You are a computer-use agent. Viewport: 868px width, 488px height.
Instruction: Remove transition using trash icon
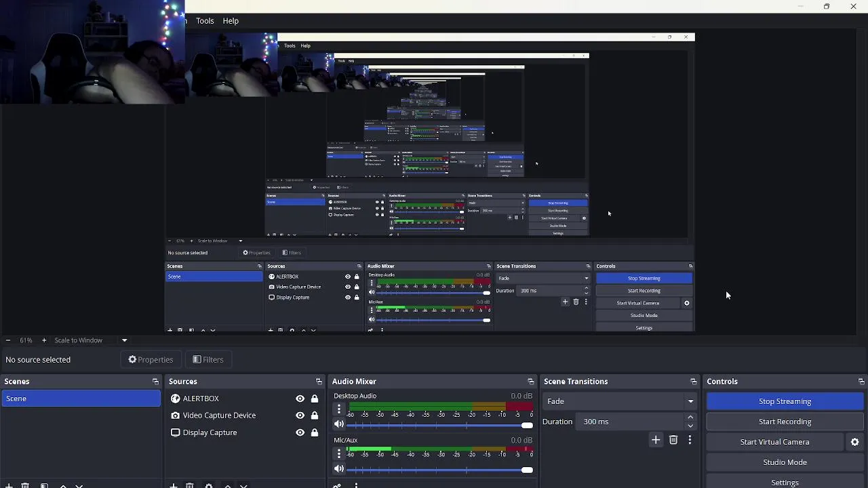pos(673,440)
